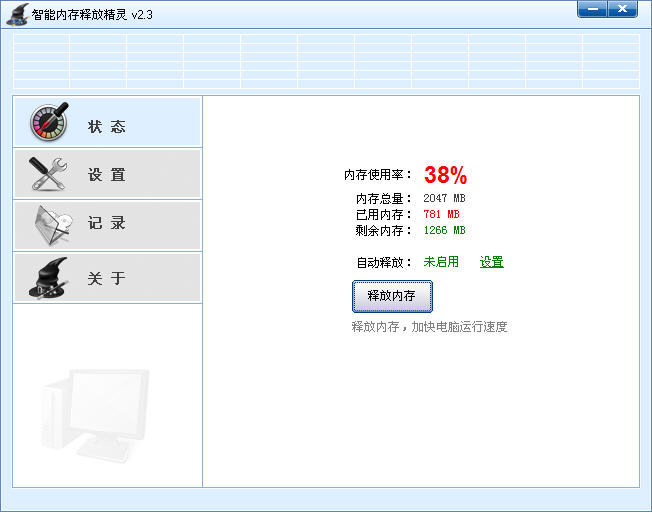This screenshot has width=652, height=512.
Task: Click the wizard hat app icon in title bar
Action: tap(17, 15)
